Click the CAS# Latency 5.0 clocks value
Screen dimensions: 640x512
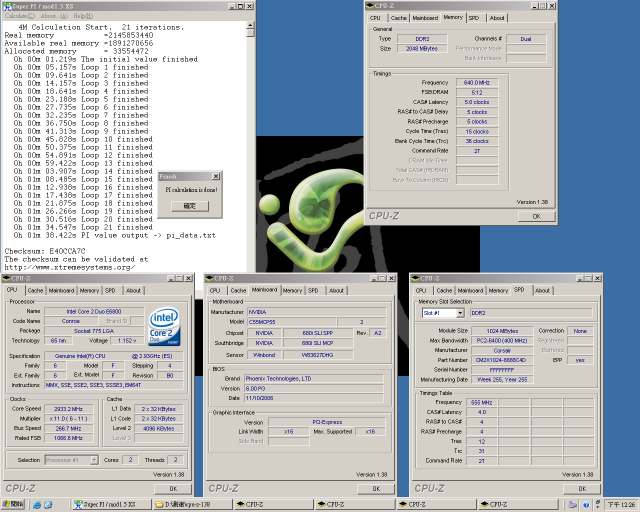[477, 102]
